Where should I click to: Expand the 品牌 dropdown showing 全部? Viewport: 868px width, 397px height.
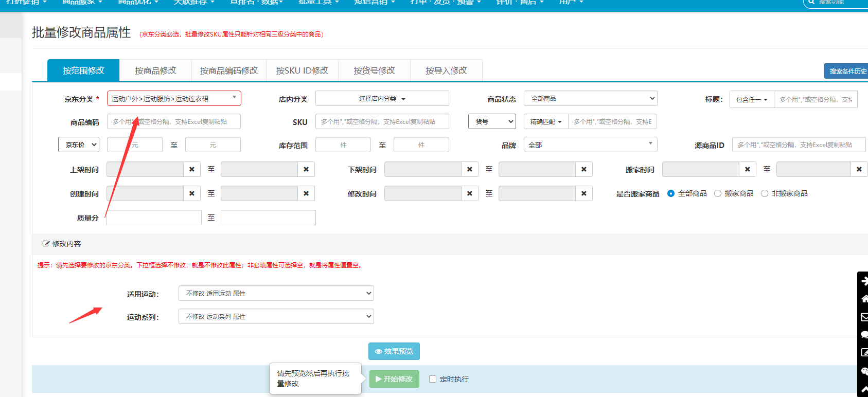click(590, 145)
